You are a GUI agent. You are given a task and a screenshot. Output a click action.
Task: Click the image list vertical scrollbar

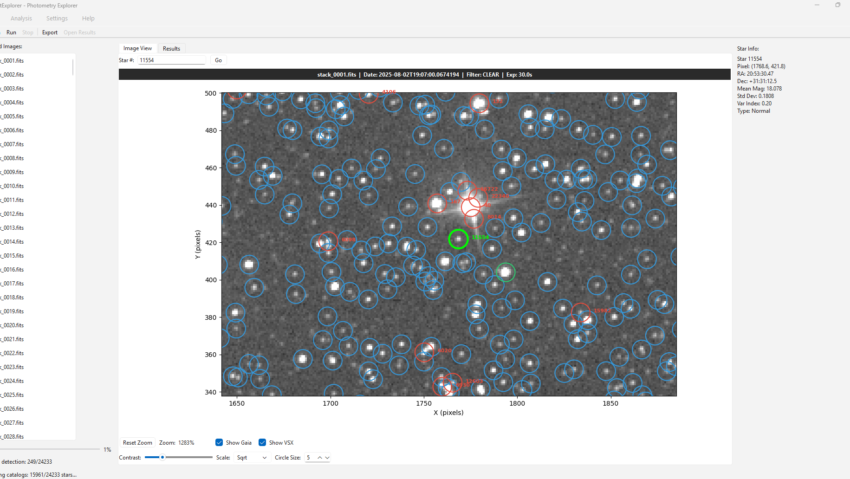[x=73, y=68]
